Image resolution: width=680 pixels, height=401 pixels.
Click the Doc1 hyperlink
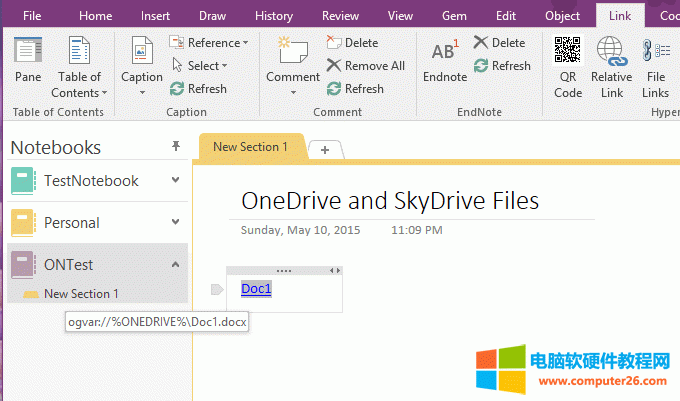(x=256, y=289)
